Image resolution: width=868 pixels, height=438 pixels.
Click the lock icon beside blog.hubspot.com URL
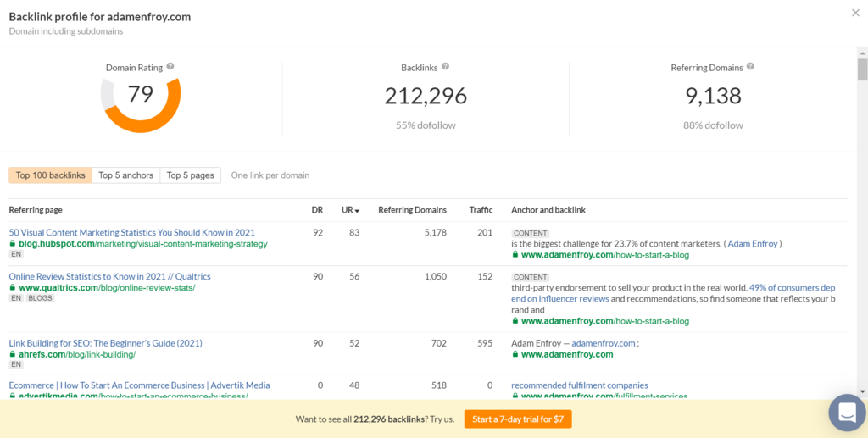pos(13,244)
